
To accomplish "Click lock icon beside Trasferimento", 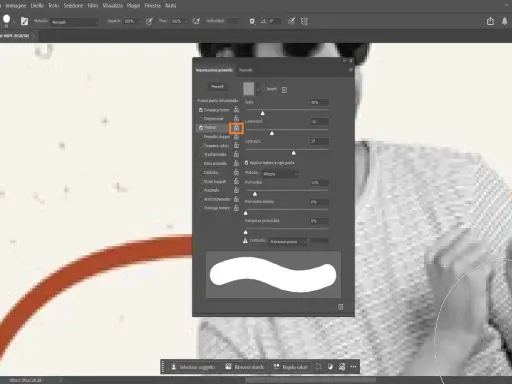I will [x=236, y=154].
